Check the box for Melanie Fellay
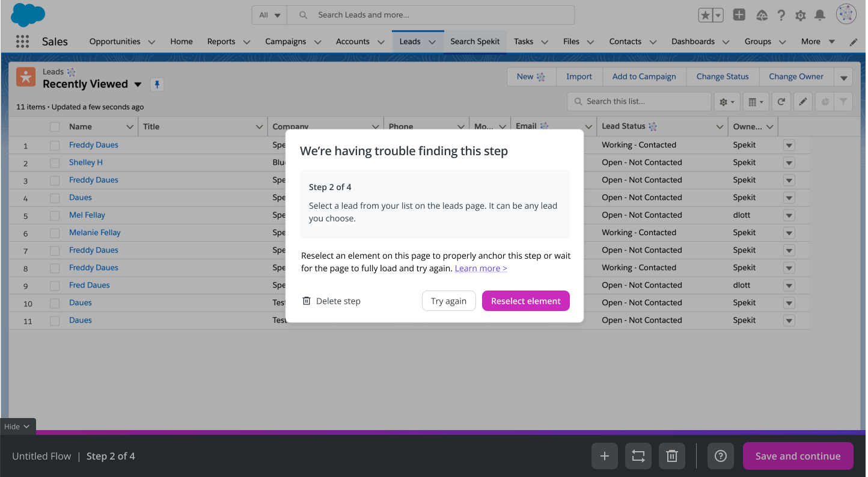This screenshot has height=477, width=868. pos(55,233)
